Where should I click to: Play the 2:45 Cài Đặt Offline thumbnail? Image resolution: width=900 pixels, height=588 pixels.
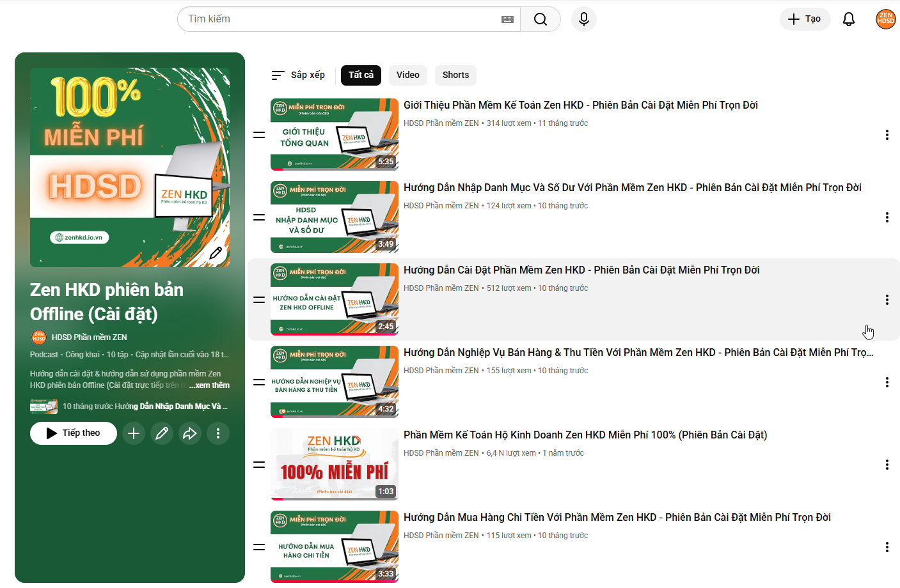(x=335, y=300)
